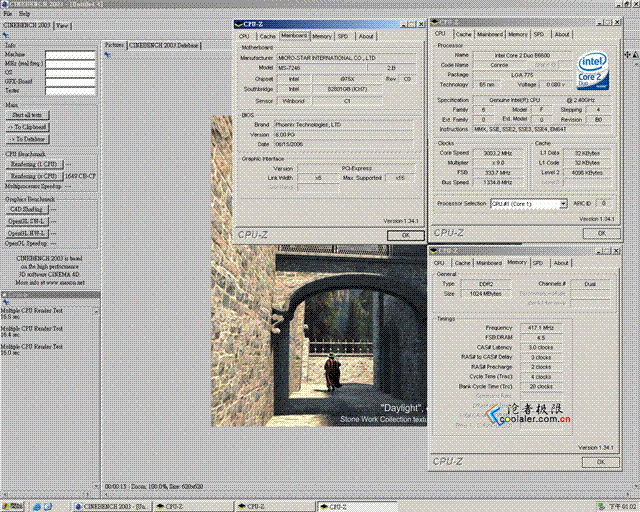Click the coolaler.com.cn watermark logo
Image resolution: width=640 pixels, height=512 pixels.
tap(529, 414)
